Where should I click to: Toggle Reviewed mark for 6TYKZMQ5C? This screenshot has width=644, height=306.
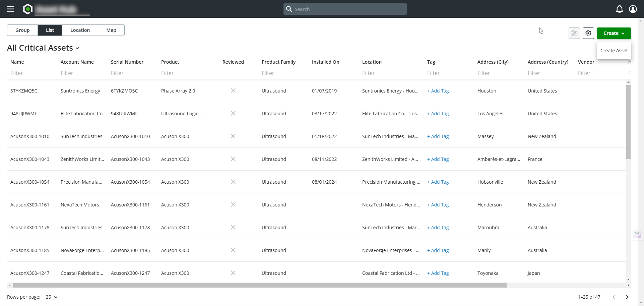pos(233,91)
